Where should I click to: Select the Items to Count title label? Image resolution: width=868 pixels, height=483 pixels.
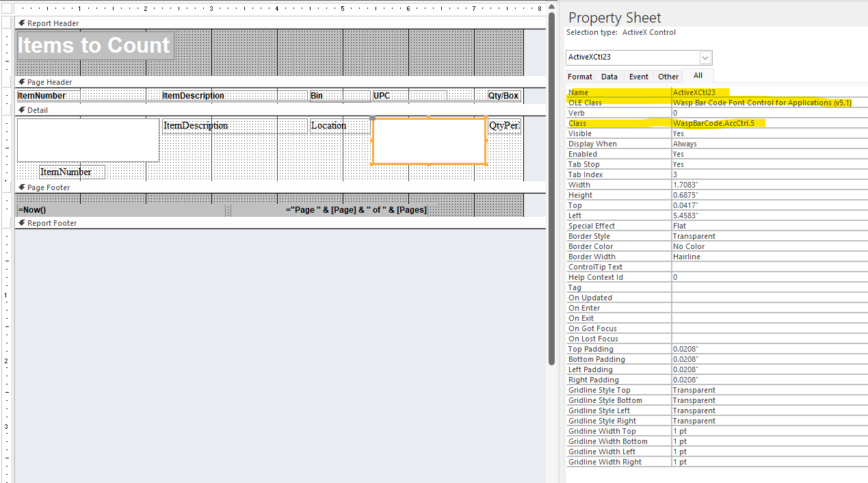[x=94, y=45]
